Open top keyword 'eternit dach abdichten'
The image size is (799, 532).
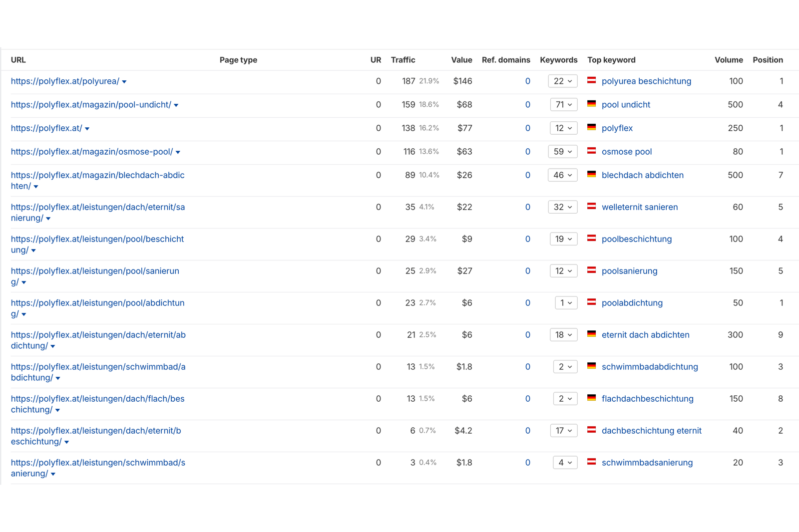pyautogui.click(x=645, y=335)
